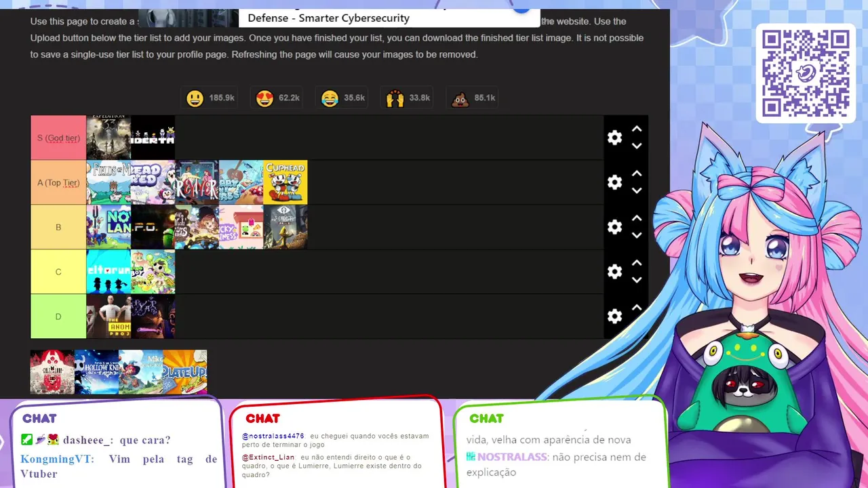The height and width of the screenshot is (488, 868).
Task: Open settings gear for the B tier row
Action: pos(614,227)
